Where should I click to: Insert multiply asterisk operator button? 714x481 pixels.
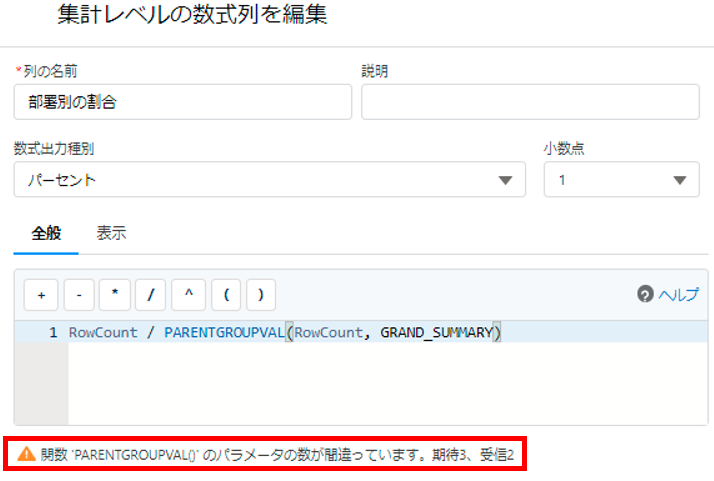click(x=115, y=295)
